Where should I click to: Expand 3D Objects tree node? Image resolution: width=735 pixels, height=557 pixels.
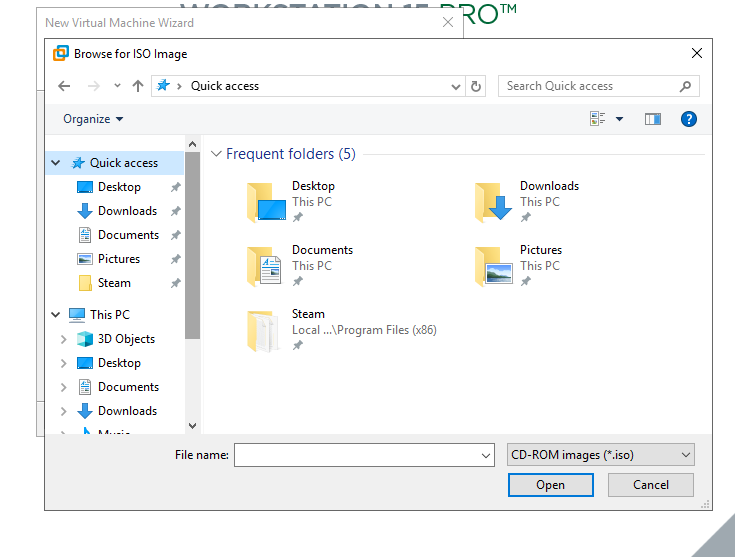(x=64, y=339)
